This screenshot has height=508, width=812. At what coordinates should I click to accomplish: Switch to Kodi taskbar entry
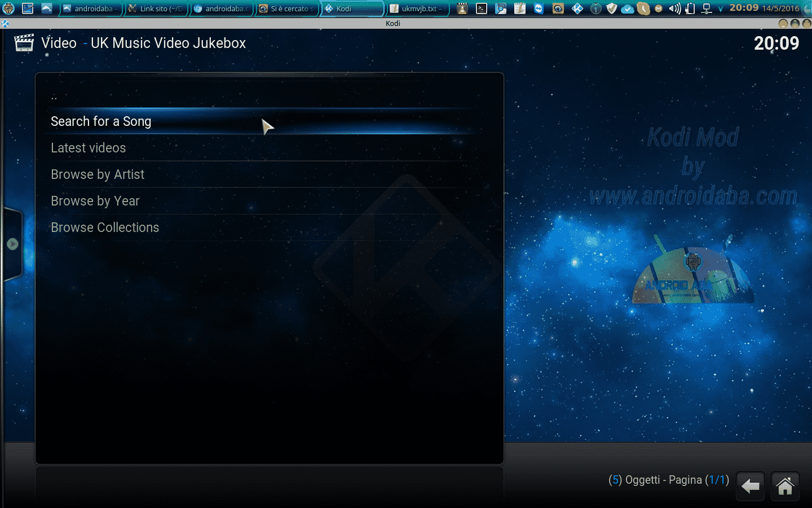352,8
